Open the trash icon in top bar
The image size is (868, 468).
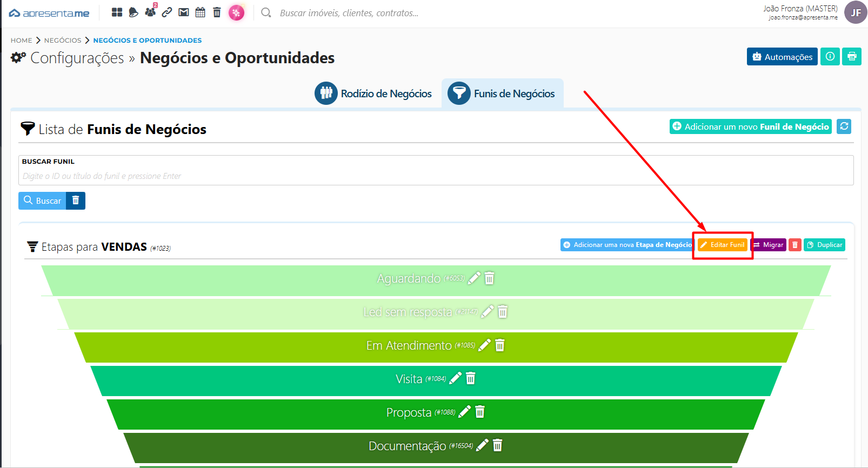tap(217, 12)
